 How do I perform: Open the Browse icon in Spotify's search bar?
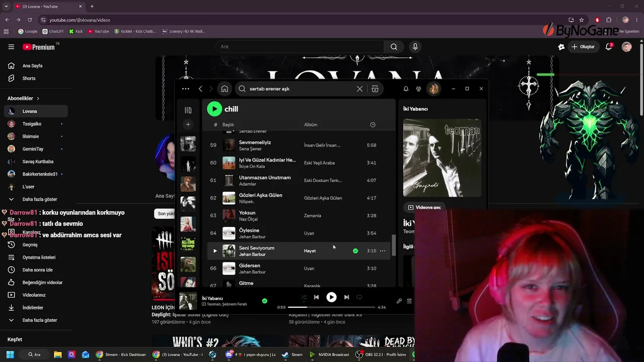click(375, 89)
